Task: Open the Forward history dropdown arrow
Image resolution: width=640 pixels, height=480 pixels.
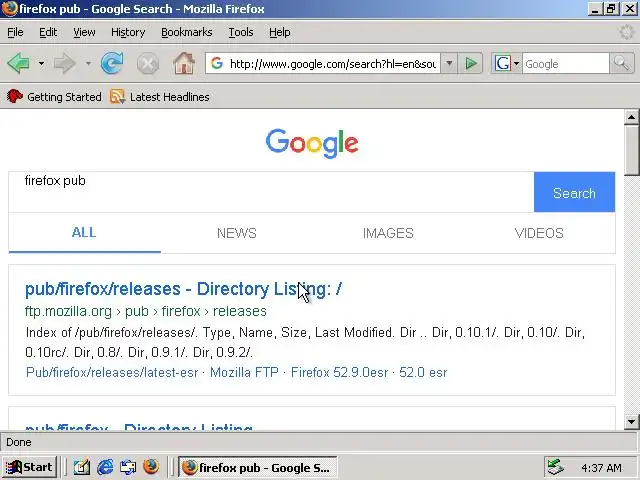Action: (88, 64)
